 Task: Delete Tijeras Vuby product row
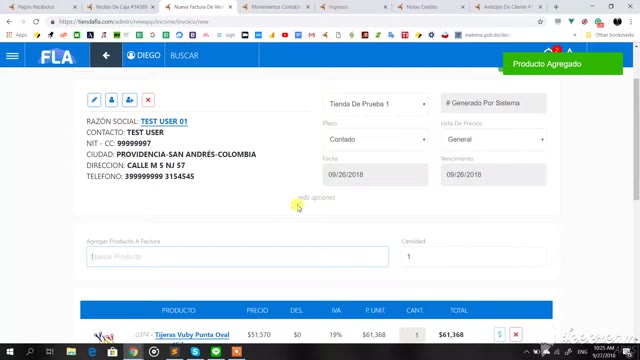click(516, 334)
